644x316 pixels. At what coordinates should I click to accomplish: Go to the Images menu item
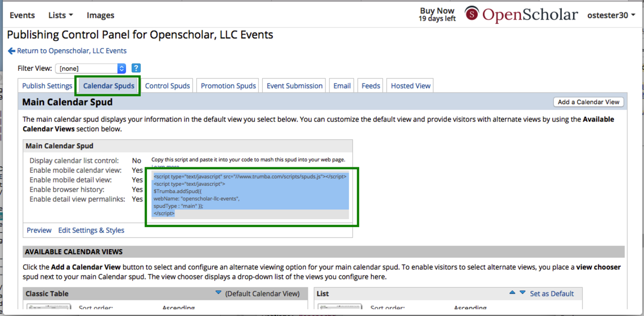point(100,15)
